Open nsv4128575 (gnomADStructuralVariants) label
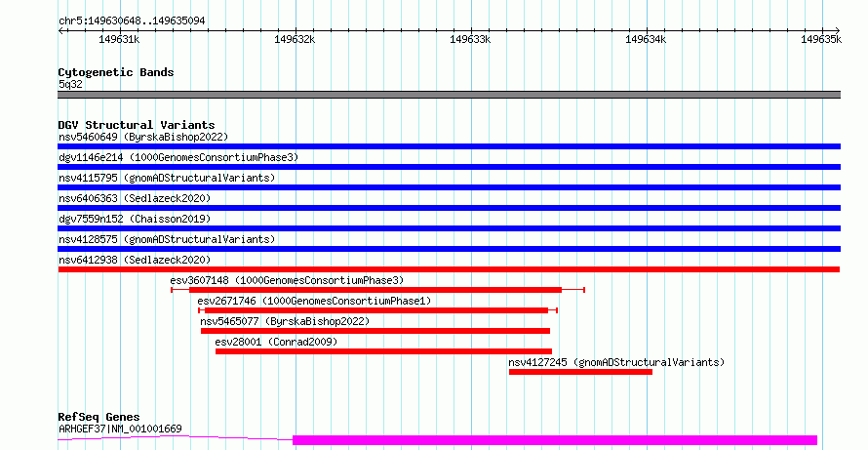This screenshot has height=450, width=868. 167,239
